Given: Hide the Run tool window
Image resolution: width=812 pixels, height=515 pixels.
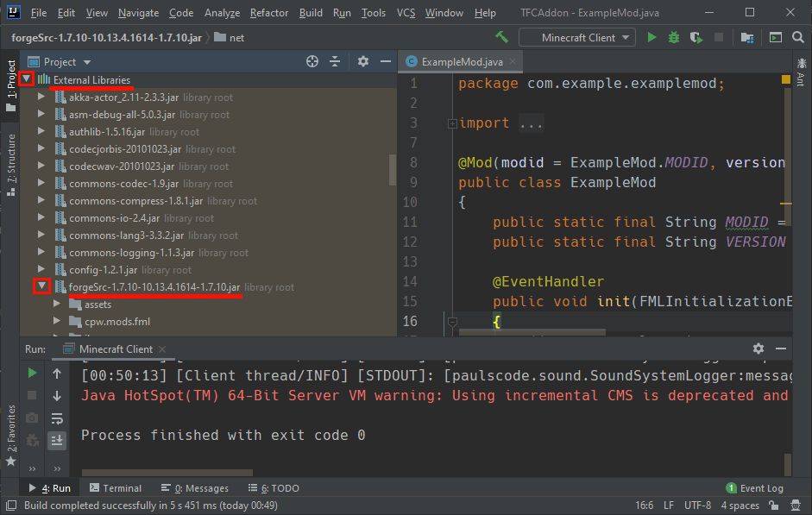Looking at the screenshot, I should pos(781,349).
